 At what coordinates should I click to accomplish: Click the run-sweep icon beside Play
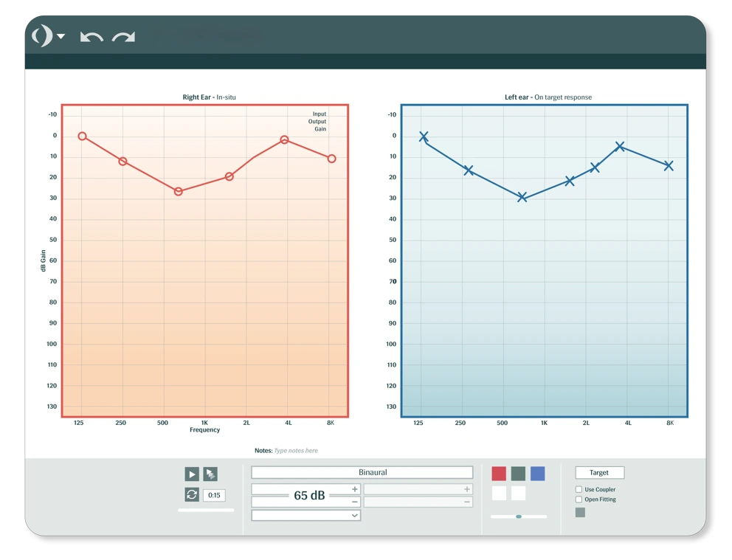212,473
